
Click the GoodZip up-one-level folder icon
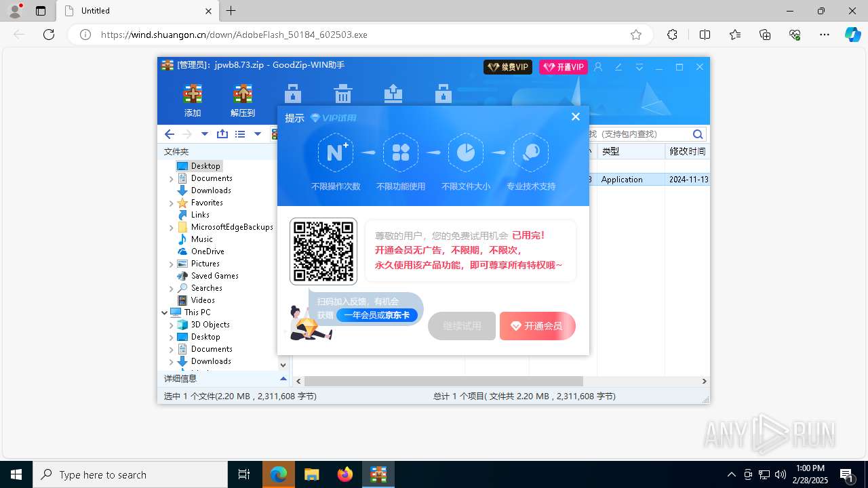pos(222,134)
